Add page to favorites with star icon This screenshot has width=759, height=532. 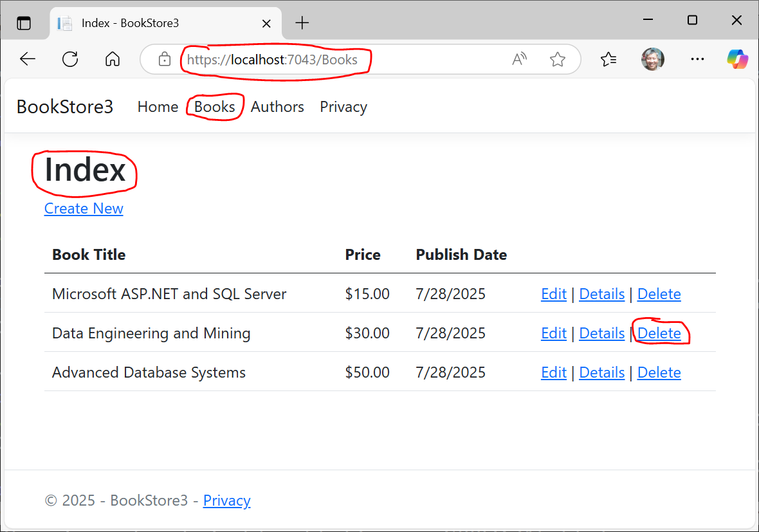pos(558,59)
